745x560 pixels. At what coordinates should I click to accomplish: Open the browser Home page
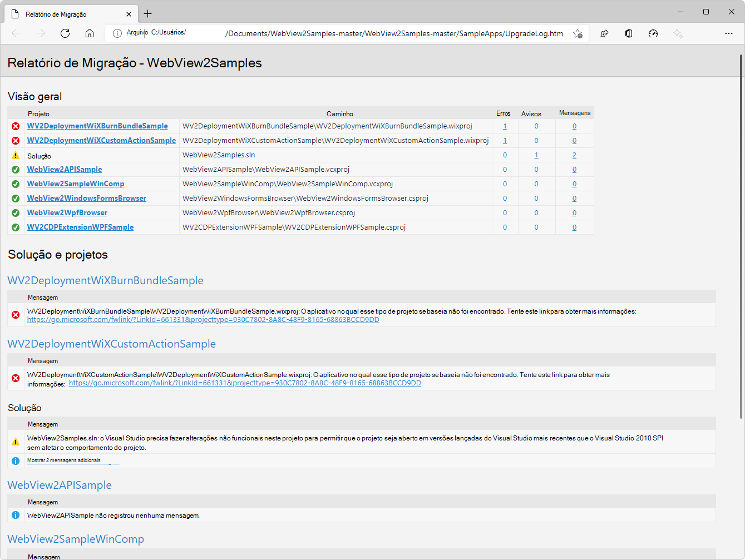[x=90, y=33]
